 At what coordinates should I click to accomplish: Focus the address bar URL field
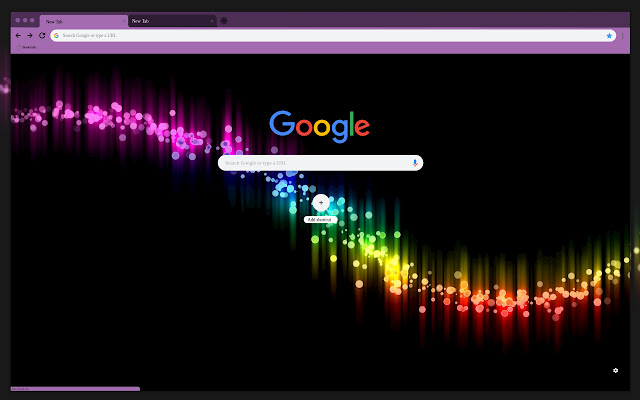click(x=333, y=36)
